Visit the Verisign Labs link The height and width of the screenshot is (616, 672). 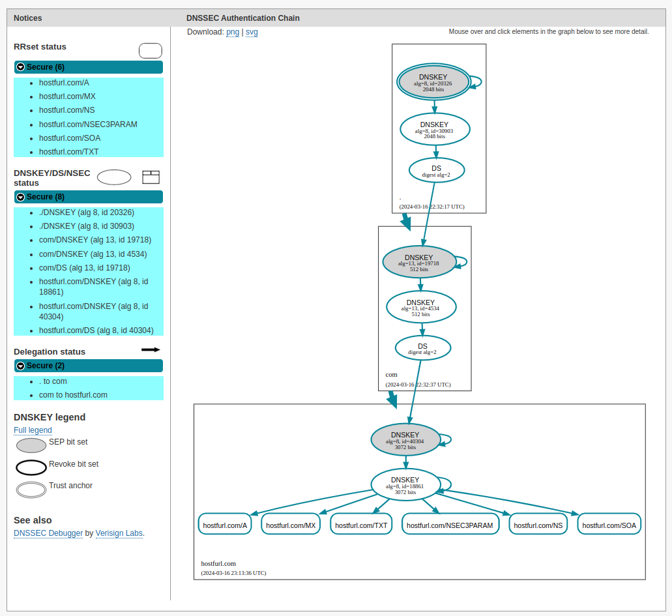coord(119,533)
